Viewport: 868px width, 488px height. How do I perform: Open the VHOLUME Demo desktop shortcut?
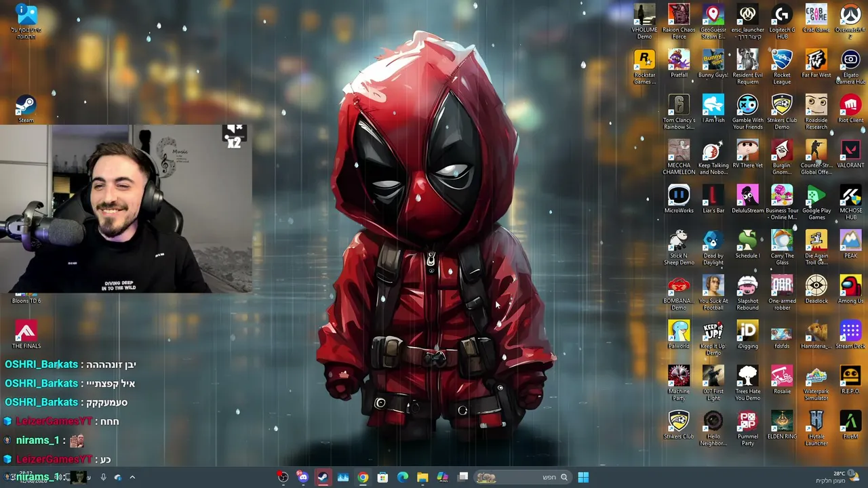coord(644,21)
